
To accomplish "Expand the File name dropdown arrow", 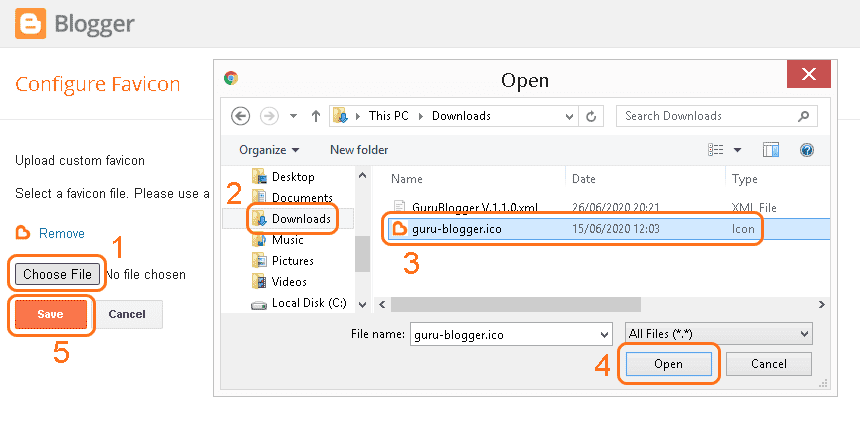I will [x=605, y=335].
